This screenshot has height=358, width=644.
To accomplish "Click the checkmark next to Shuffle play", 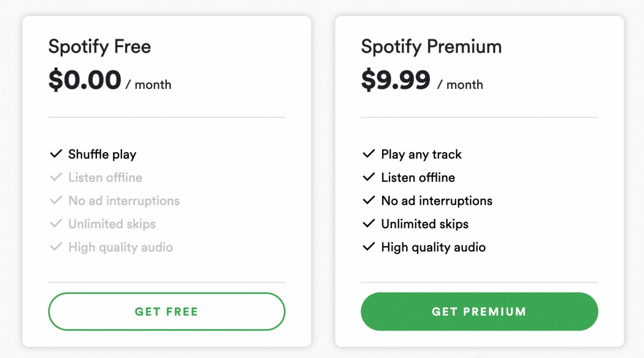I will pyautogui.click(x=56, y=154).
